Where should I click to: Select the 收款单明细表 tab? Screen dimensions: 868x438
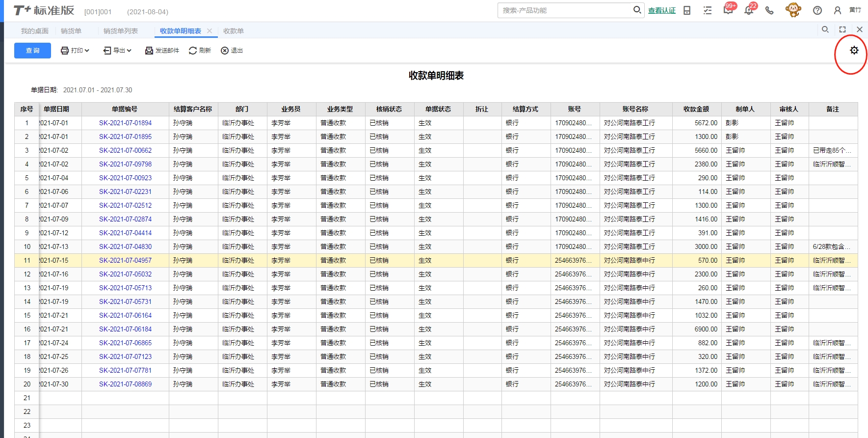181,31
